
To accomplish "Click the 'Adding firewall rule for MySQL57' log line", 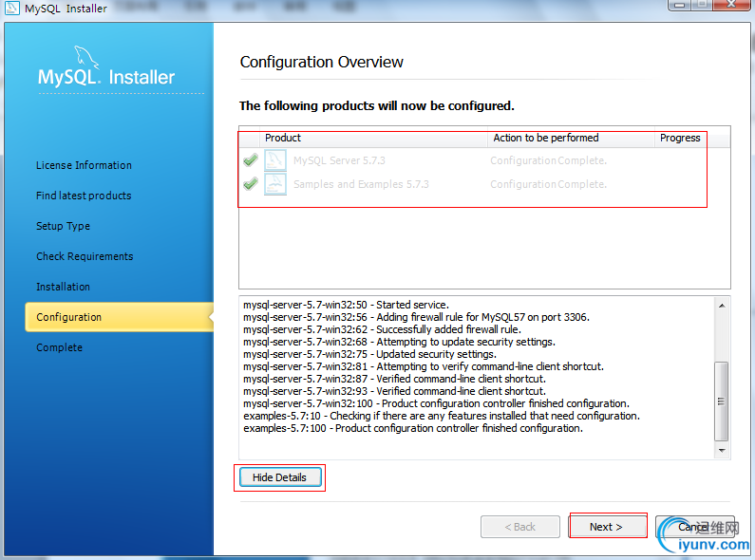I will click(416, 317).
